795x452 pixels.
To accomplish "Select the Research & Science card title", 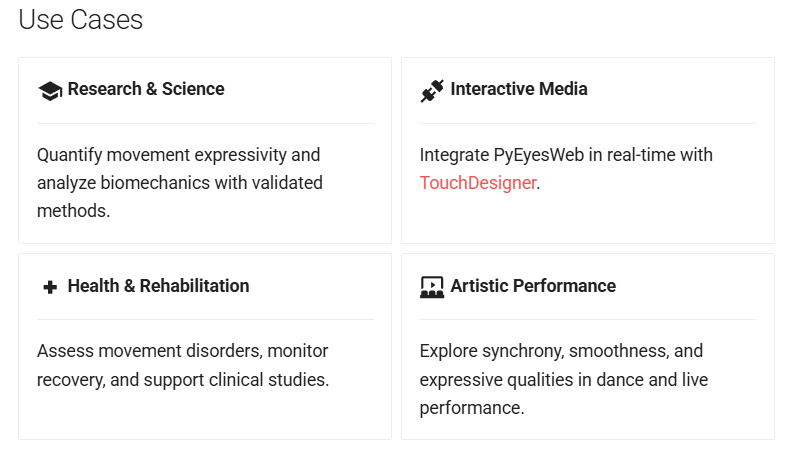I will (x=146, y=89).
